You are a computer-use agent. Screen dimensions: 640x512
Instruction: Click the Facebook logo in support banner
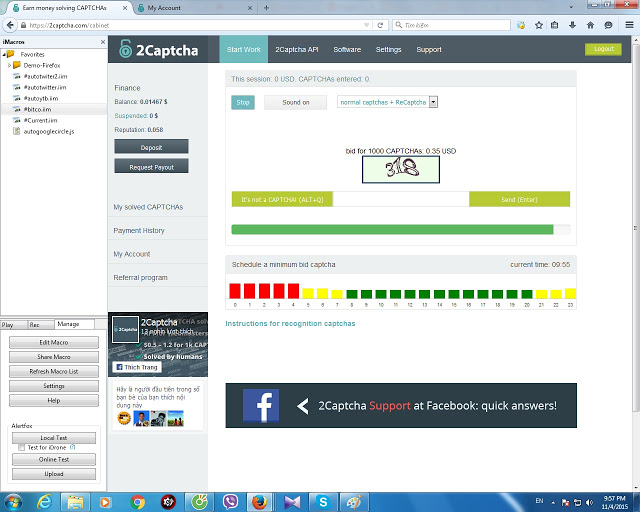click(261, 405)
